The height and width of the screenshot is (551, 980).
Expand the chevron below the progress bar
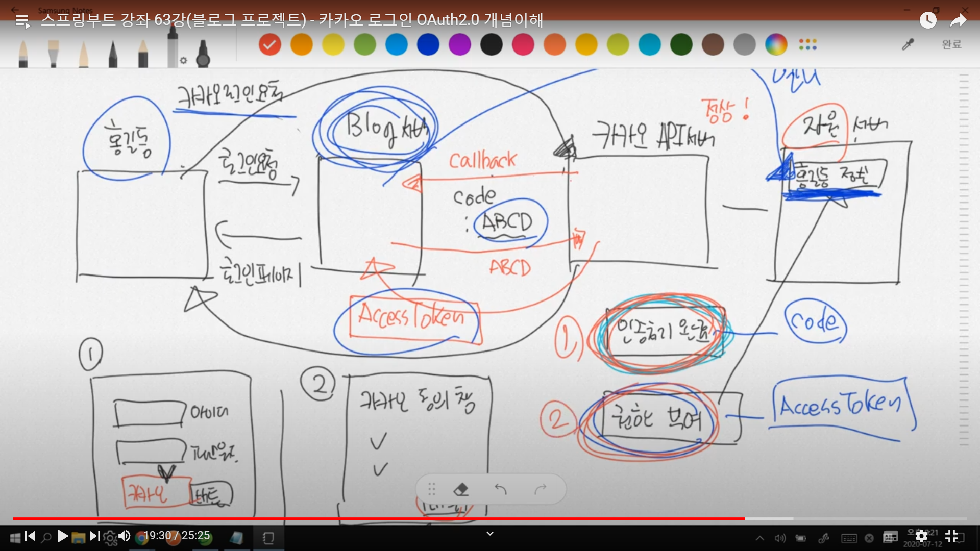(x=490, y=534)
